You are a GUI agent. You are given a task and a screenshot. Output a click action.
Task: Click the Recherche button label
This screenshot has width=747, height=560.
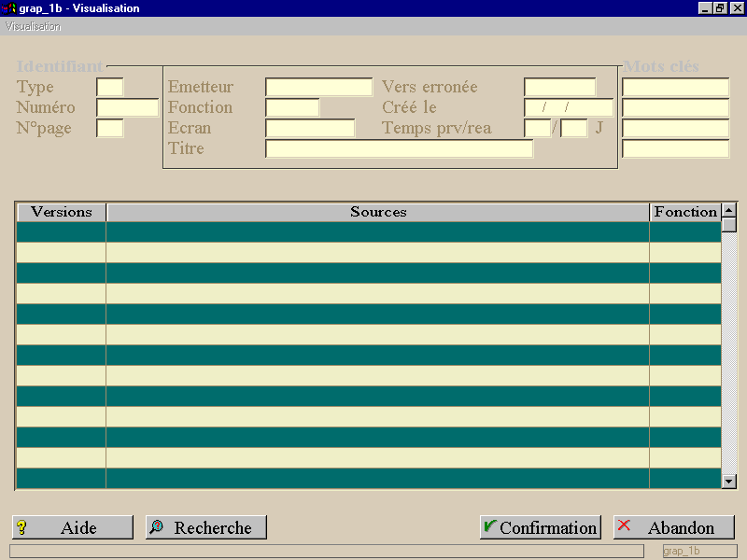click(213, 527)
